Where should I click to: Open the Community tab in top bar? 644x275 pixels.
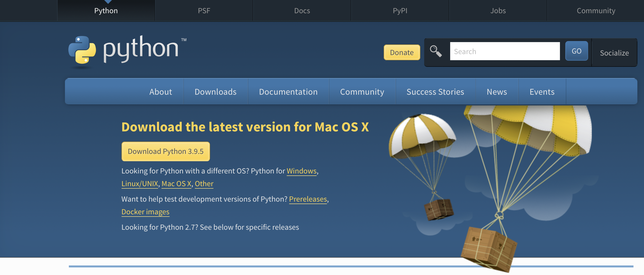coord(596,11)
